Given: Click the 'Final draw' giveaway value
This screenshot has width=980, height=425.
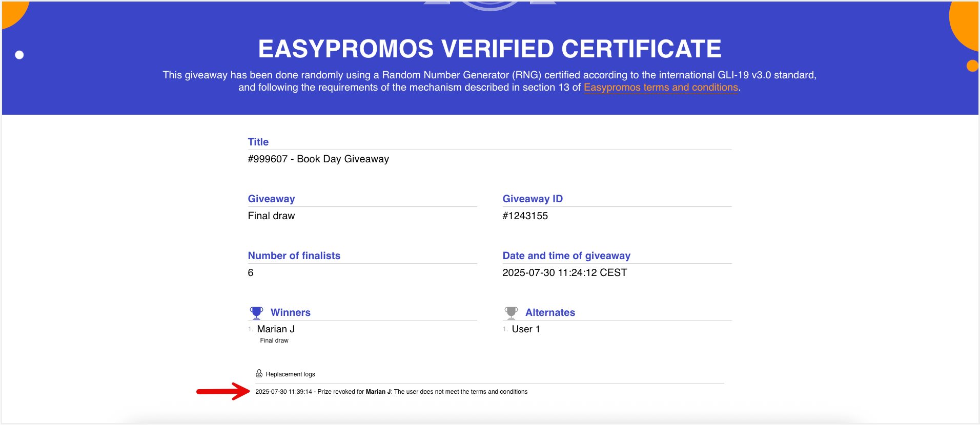Looking at the screenshot, I should [271, 216].
